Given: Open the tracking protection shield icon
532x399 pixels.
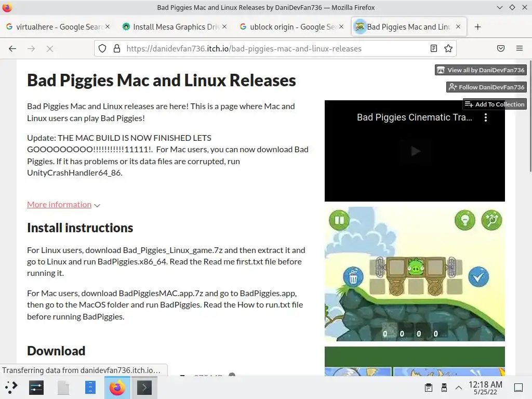Looking at the screenshot, I should 102,48.
